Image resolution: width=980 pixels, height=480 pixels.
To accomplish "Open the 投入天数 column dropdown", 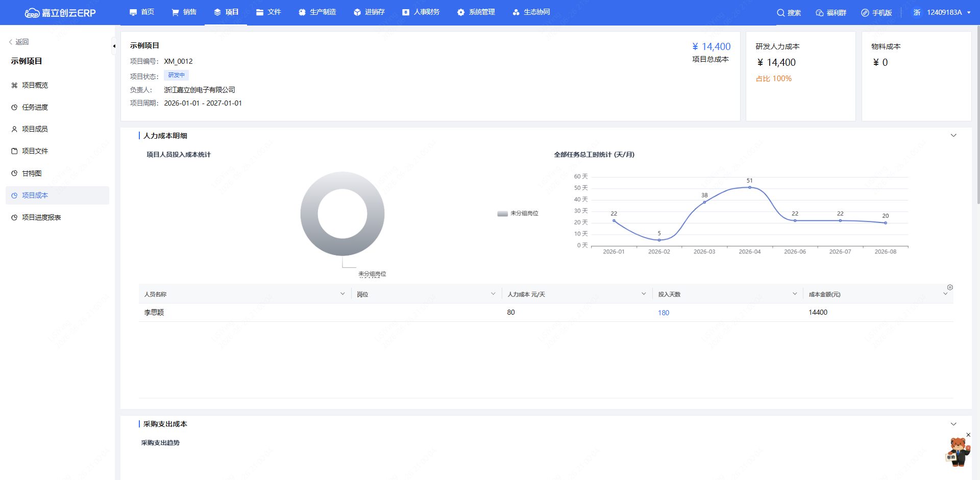I will [x=794, y=294].
